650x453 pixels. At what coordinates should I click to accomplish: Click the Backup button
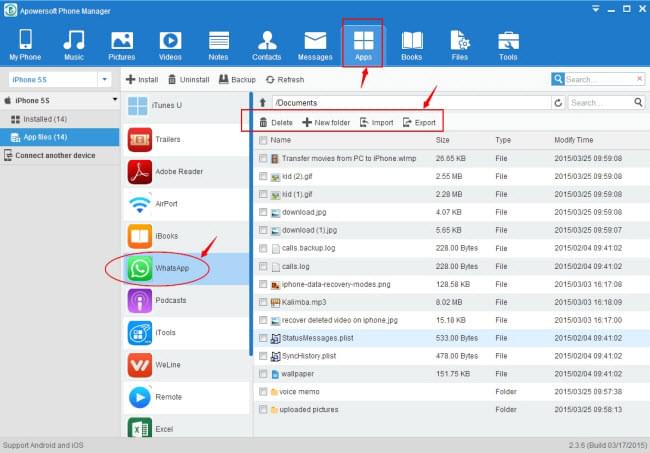tap(237, 80)
